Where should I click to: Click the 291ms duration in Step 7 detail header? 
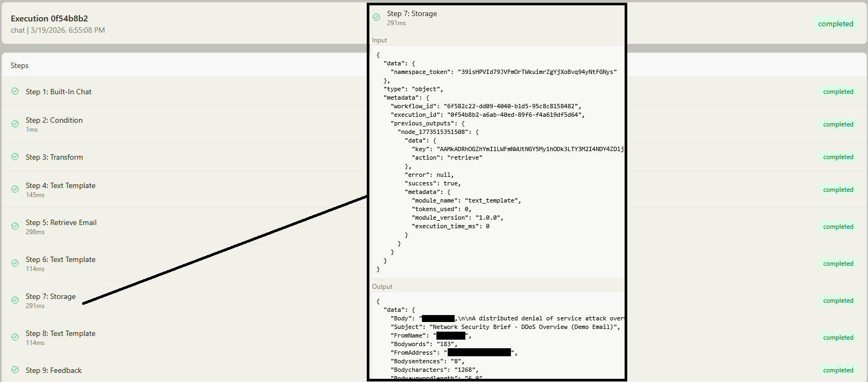[x=396, y=23]
